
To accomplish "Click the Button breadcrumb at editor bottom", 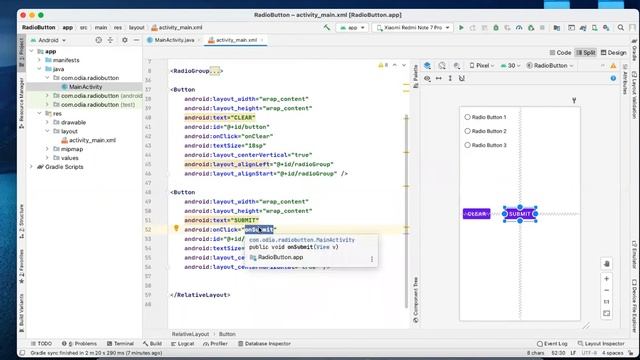I will pos(227,334).
